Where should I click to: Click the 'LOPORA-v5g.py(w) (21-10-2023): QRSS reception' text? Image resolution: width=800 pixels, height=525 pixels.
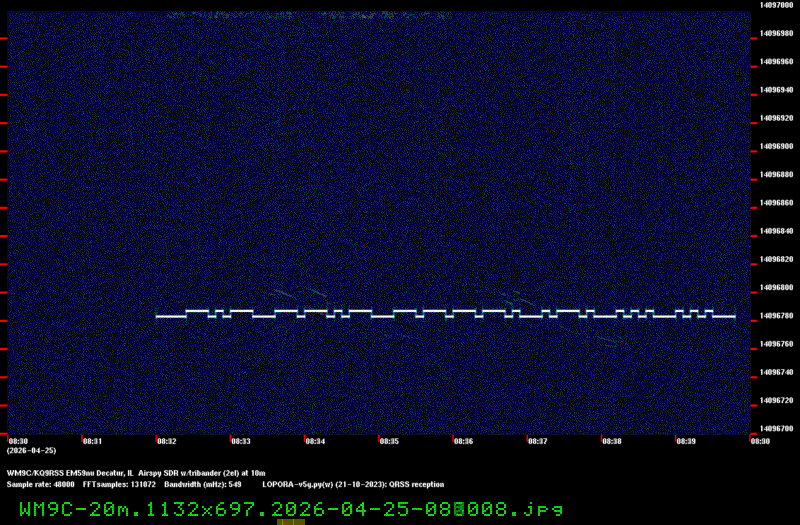[353, 485]
